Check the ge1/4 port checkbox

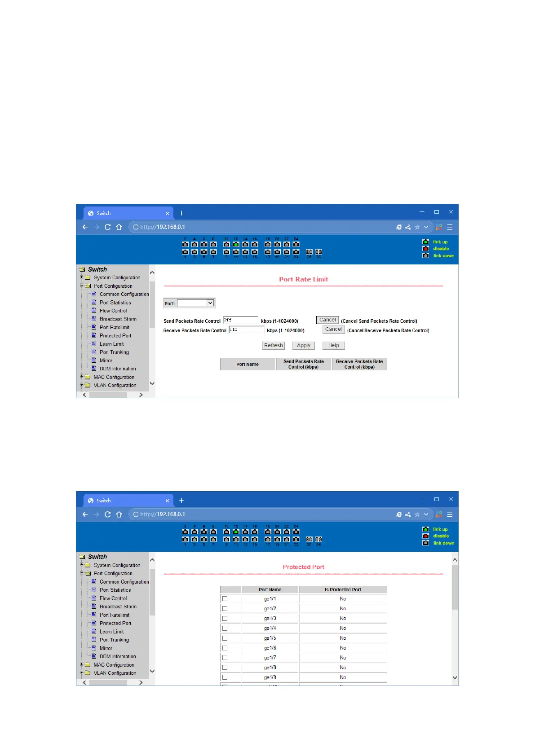click(225, 629)
